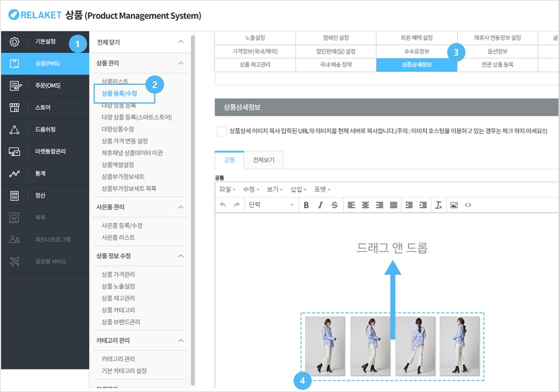
Task: Click the Bold formatting icon
Action: (x=306, y=205)
